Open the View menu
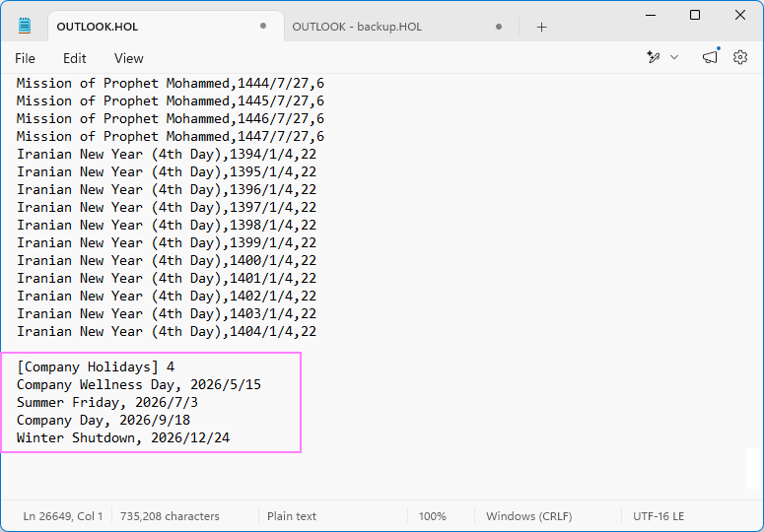The width and height of the screenshot is (764, 532). (x=128, y=58)
